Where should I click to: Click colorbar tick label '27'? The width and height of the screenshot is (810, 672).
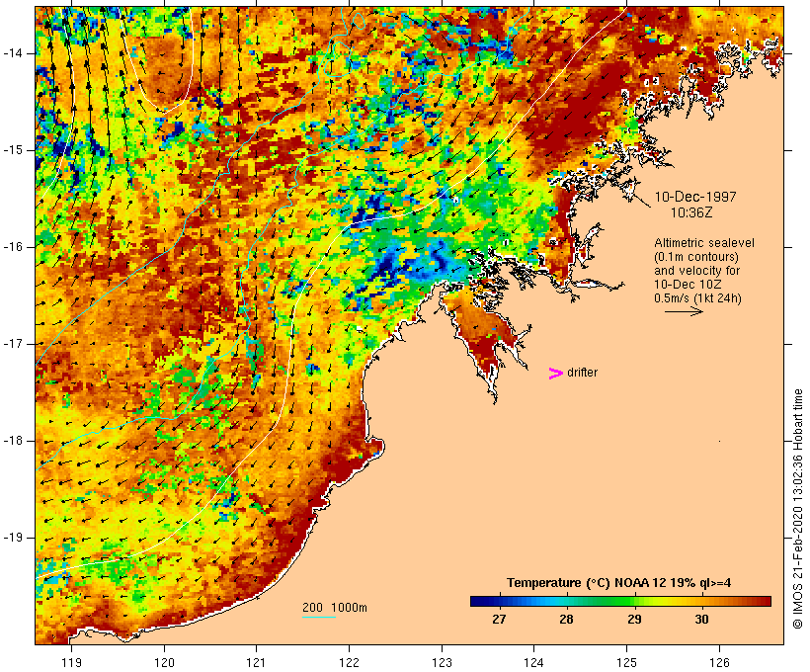coord(499,619)
